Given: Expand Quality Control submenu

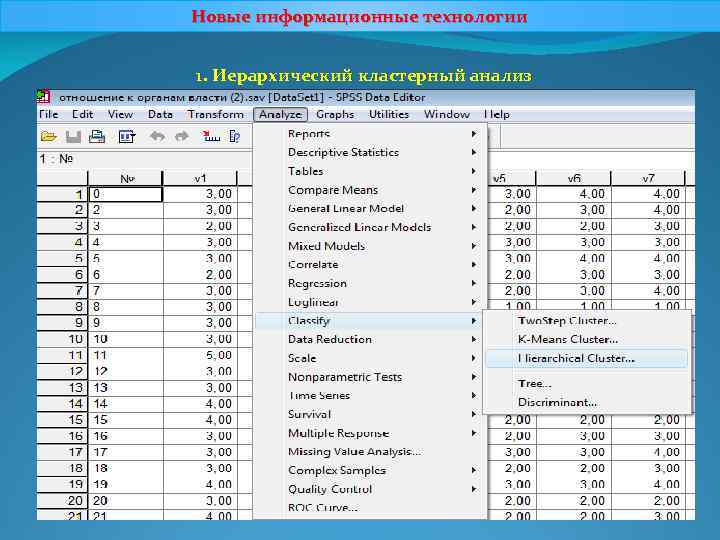Looking at the screenshot, I should (x=370, y=489).
